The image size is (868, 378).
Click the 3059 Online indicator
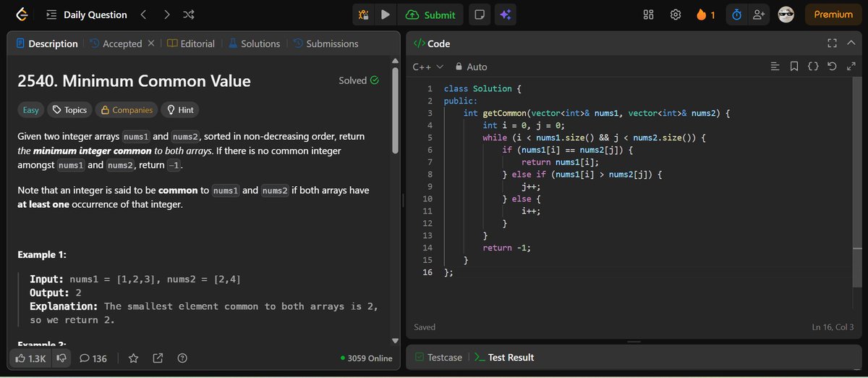point(367,358)
